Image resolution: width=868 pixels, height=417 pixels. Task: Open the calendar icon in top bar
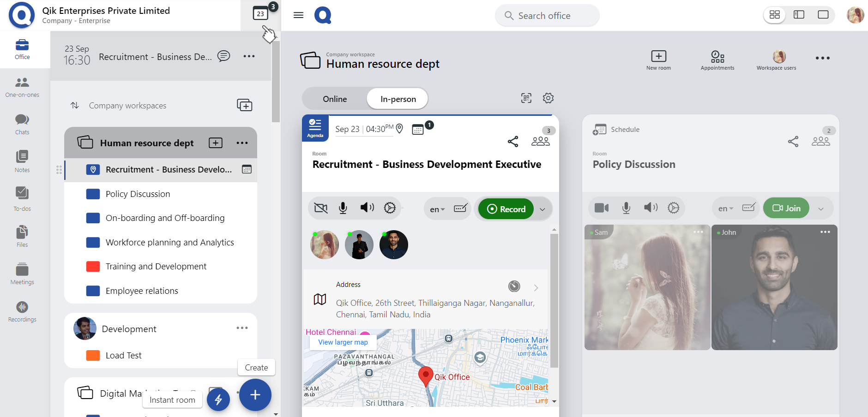point(260,14)
